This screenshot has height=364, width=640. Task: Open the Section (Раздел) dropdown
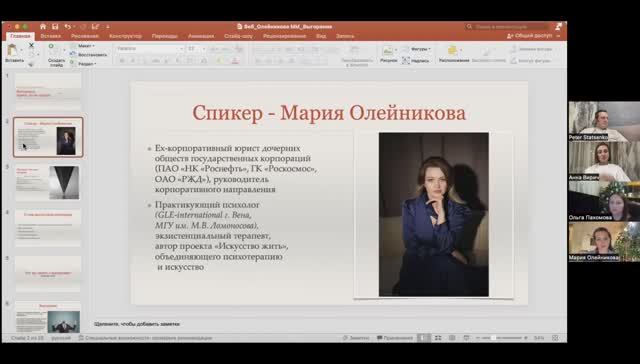[83, 64]
